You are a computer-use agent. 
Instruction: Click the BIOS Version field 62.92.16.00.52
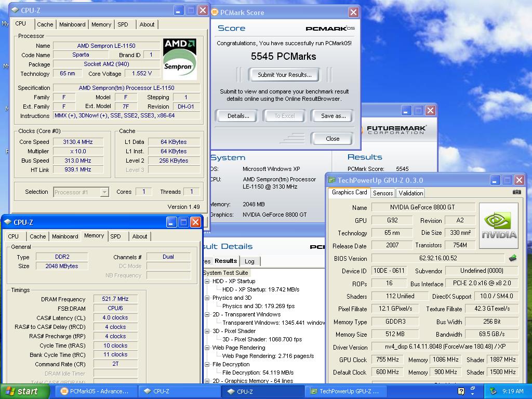438,258
